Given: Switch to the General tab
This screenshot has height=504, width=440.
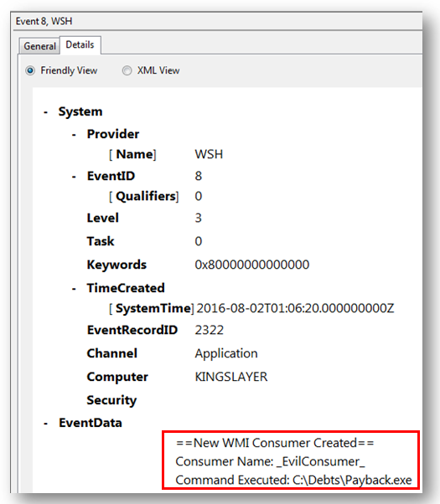Looking at the screenshot, I should (39, 46).
